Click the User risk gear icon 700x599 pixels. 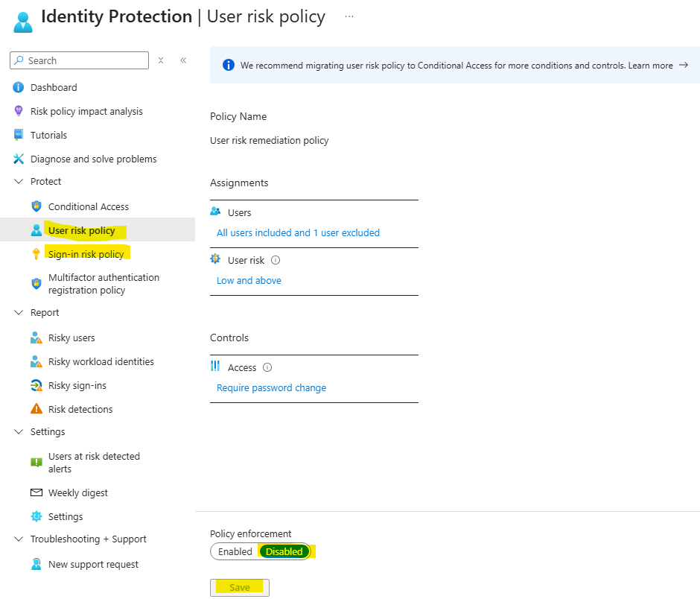215,259
